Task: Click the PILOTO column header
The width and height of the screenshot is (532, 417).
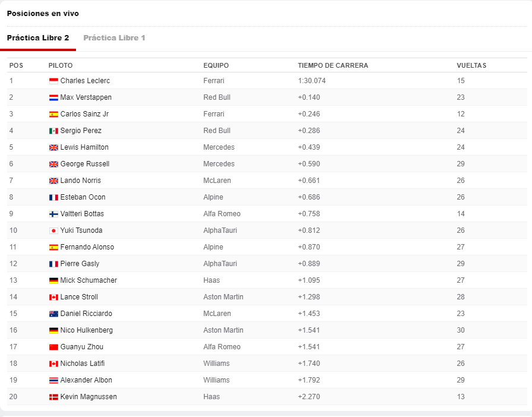Action: pyautogui.click(x=61, y=65)
